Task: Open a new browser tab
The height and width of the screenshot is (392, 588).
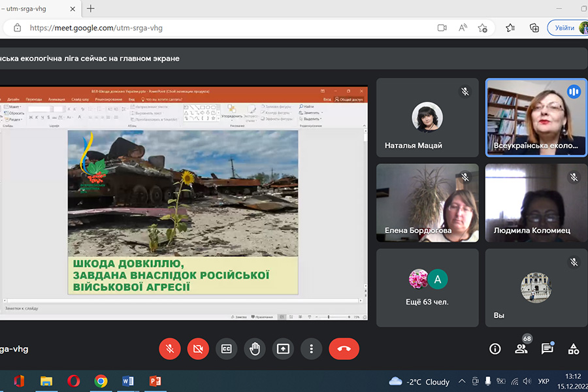Action: (x=91, y=8)
